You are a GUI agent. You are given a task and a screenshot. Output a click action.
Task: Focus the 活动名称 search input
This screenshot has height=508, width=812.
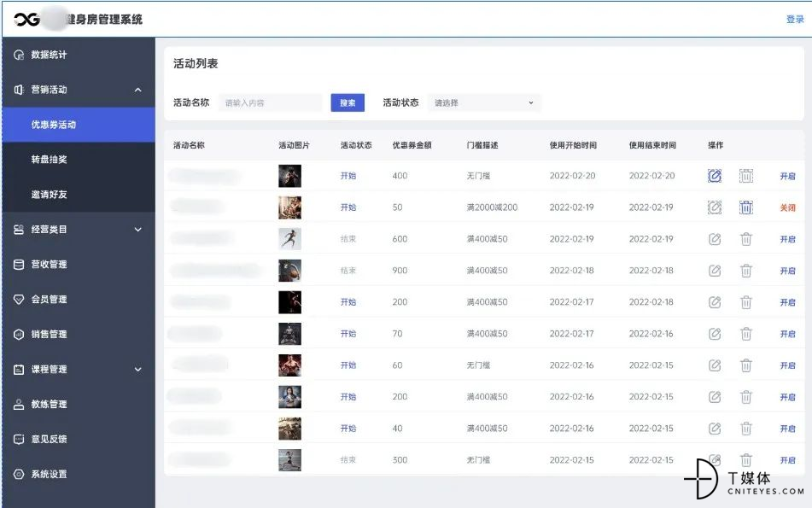(x=271, y=102)
